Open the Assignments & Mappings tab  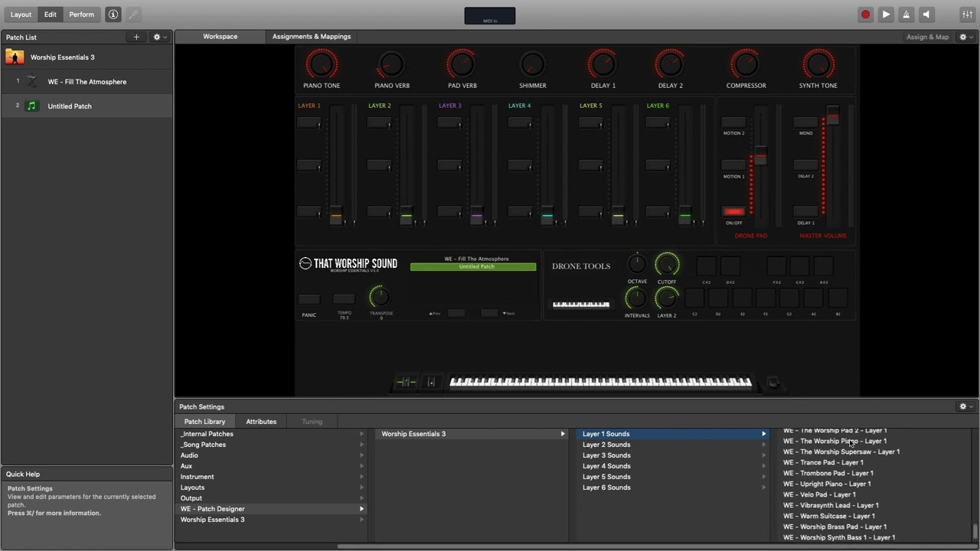click(312, 37)
